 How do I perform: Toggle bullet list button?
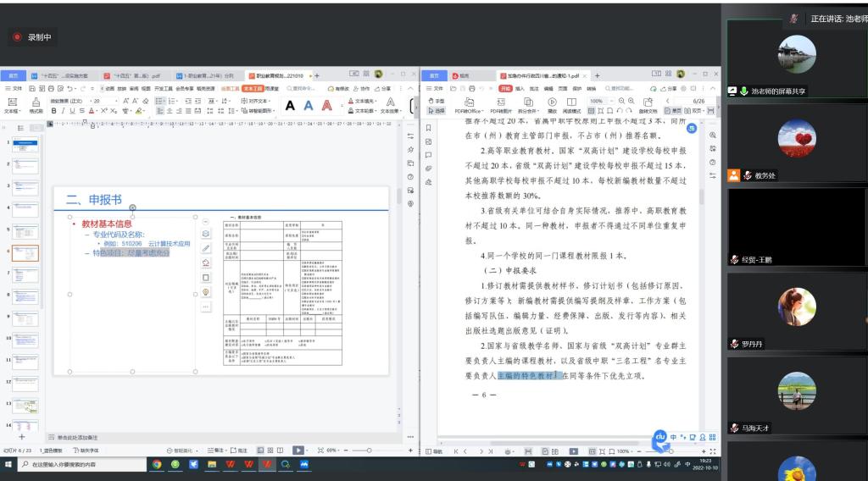(x=159, y=101)
